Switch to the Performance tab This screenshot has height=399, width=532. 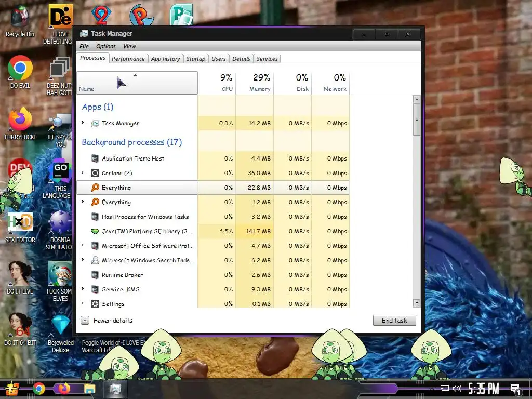[x=128, y=59]
